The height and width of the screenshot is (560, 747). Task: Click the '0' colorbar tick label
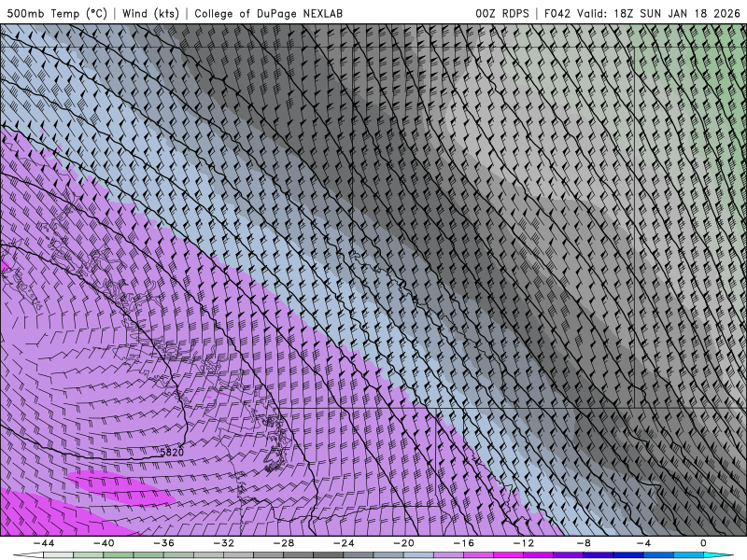pyautogui.click(x=704, y=543)
